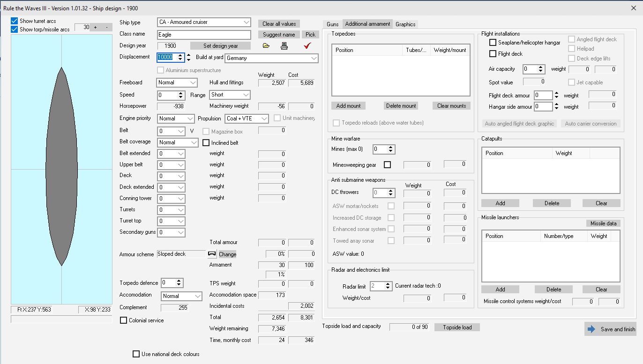Toggle the Show turret arcs checkbox
Screen dimensions: 643x364
click(x=15, y=21)
